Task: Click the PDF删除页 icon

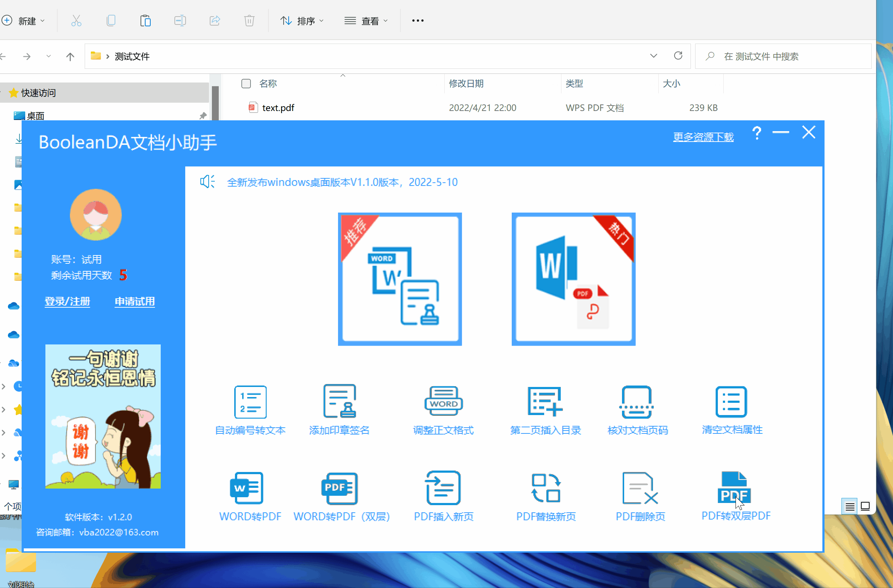Action: (640, 488)
